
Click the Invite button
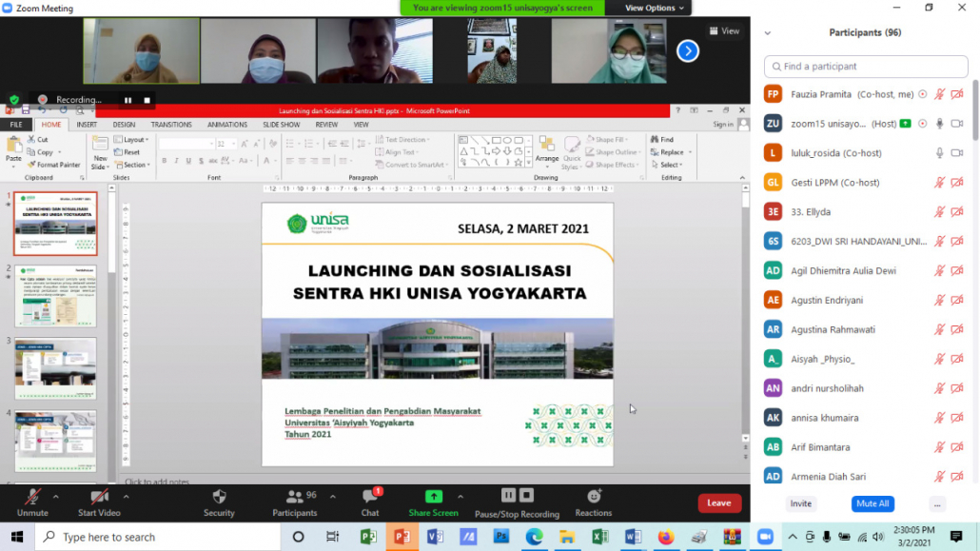click(801, 503)
